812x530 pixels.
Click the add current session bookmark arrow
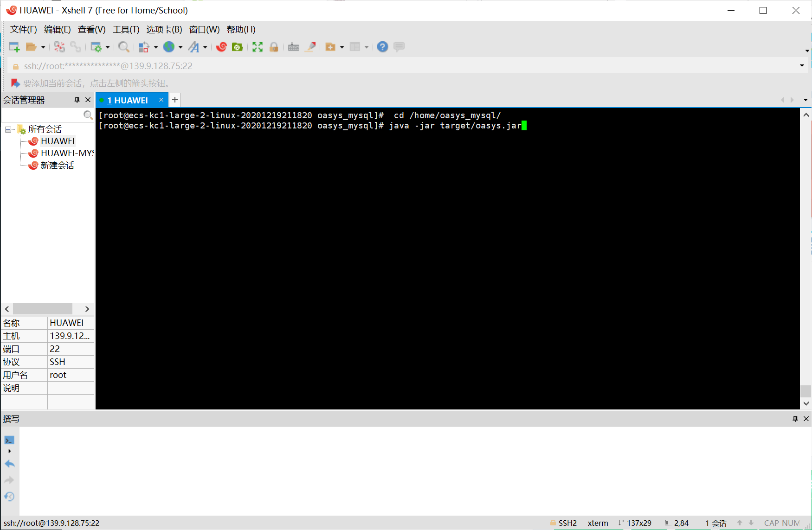coord(15,83)
